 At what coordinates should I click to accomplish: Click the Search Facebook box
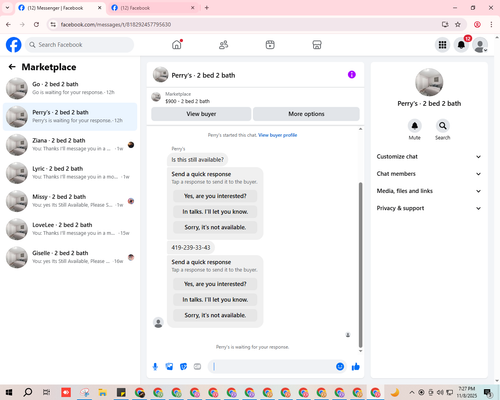click(x=80, y=45)
